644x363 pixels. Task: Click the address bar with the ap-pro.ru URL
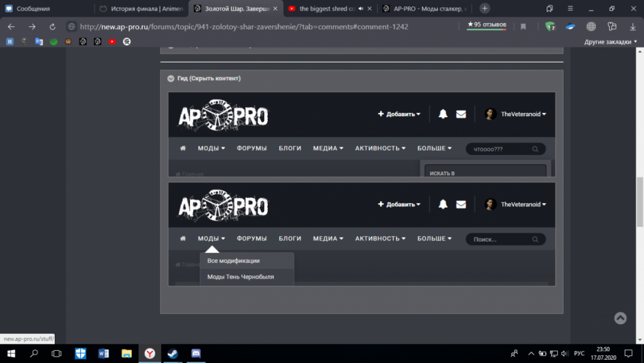[x=258, y=26]
